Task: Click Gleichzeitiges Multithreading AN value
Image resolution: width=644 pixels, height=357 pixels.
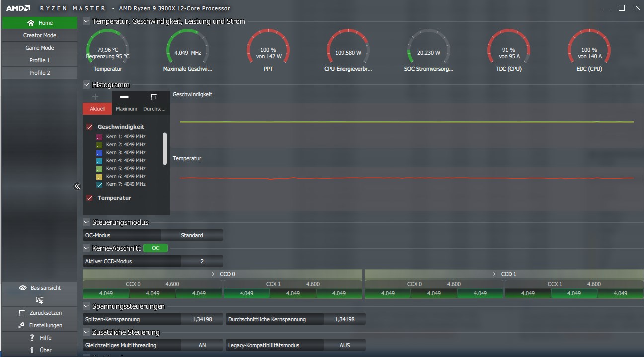Action: click(x=202, y=345)
